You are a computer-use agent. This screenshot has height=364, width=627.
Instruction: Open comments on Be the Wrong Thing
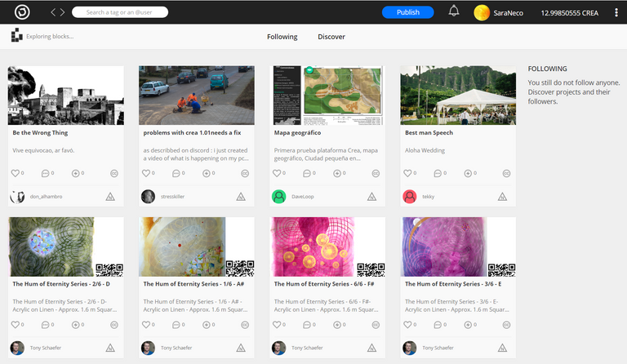[x=45, y=173]
